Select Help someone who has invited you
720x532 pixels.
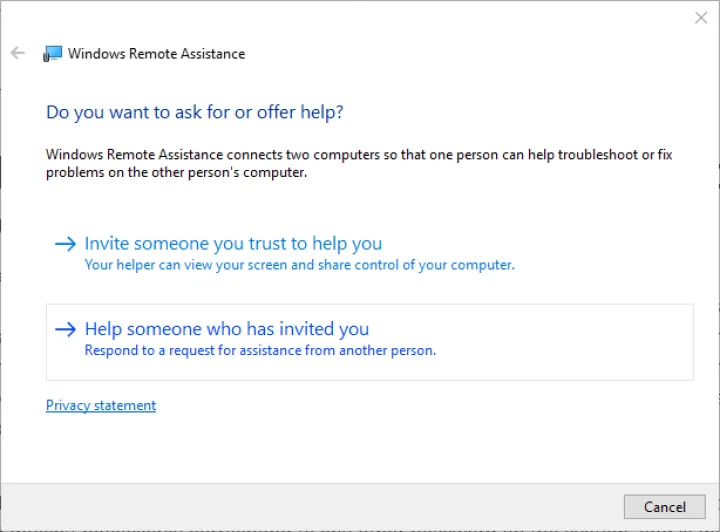[227, 329]
